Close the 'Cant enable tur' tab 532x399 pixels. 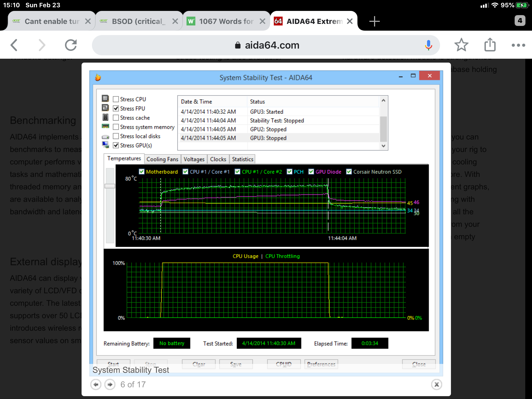tap(88, 21)
